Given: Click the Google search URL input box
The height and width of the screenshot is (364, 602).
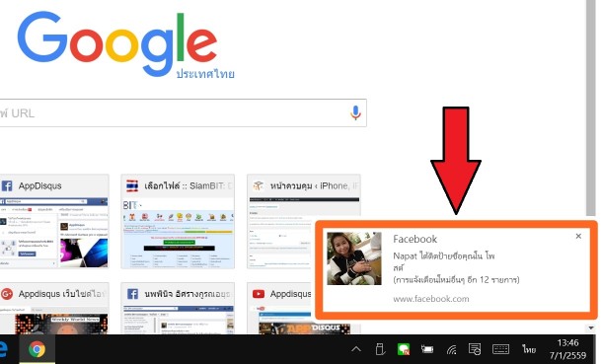Looking at the screenshot, I should point(184,113).
